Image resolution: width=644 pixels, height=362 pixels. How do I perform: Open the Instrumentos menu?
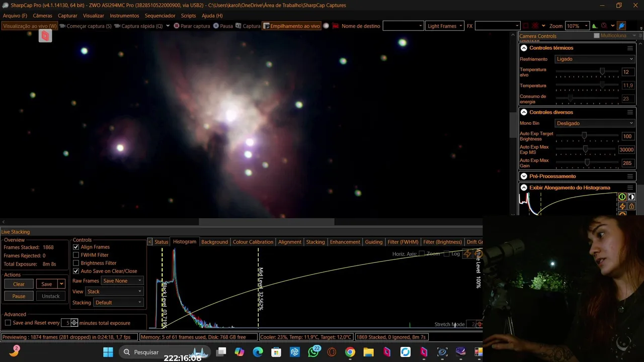pos(124,16)
